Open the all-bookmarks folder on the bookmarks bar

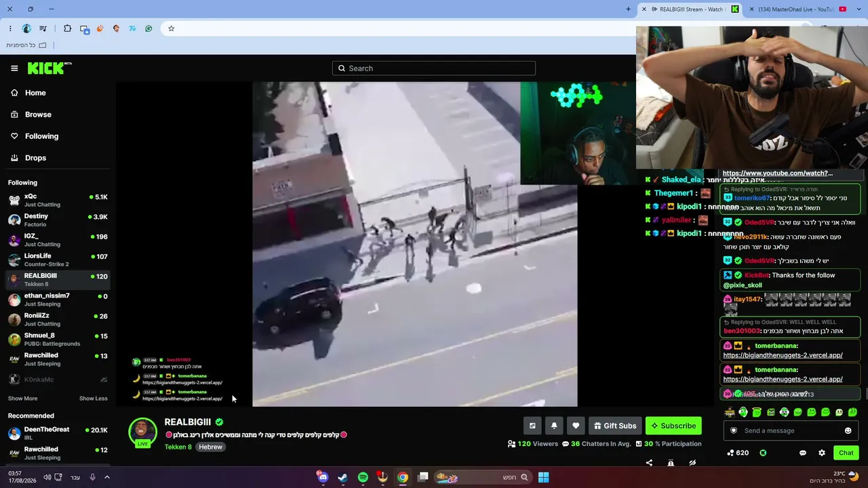26,45
